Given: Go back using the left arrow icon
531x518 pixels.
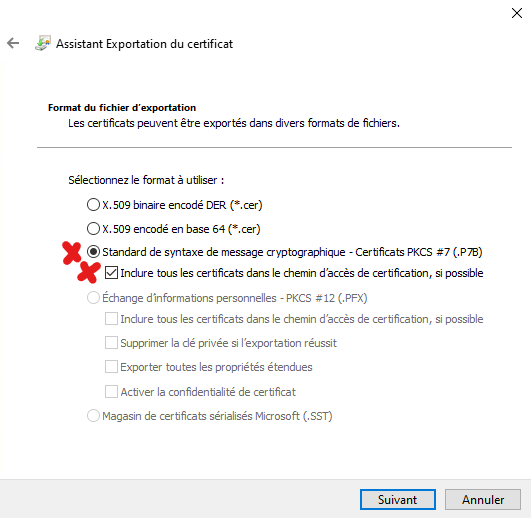Looking at the screenshot, I should click(x=13, y=43).
